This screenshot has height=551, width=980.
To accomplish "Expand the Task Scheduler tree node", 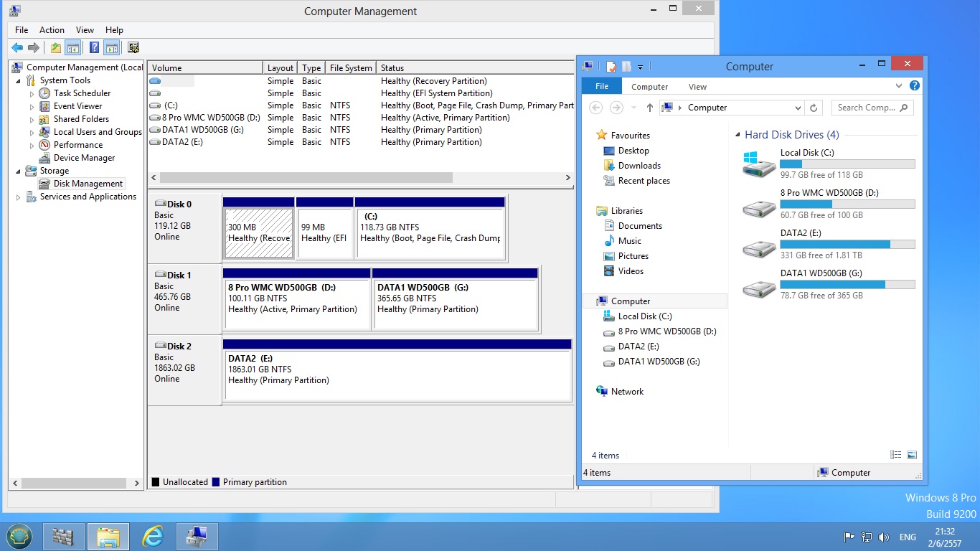I will click(32, 94).
